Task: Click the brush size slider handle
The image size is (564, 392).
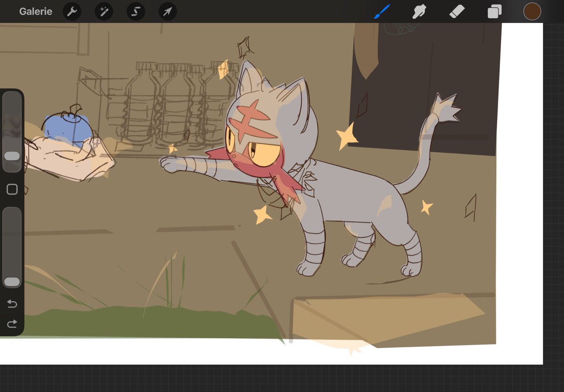Action: (x=12, y=156)
